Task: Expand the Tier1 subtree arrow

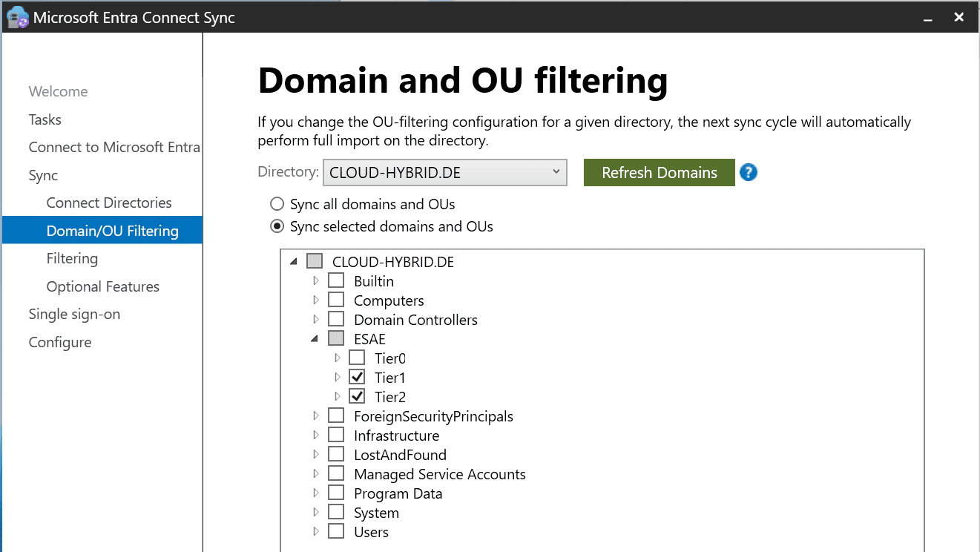Action: (337, 378)
